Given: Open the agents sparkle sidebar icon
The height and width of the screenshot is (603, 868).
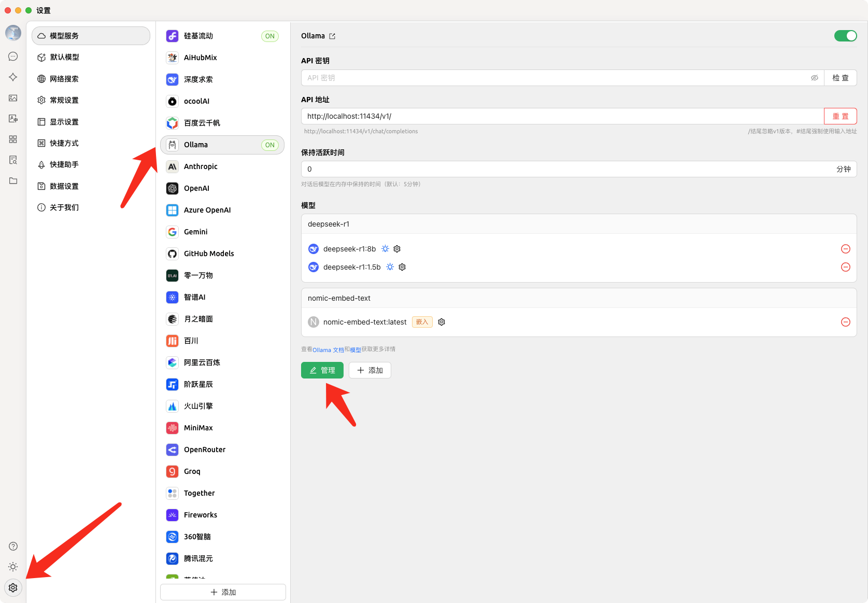Looking at the screenshot, I should point(13,77).
